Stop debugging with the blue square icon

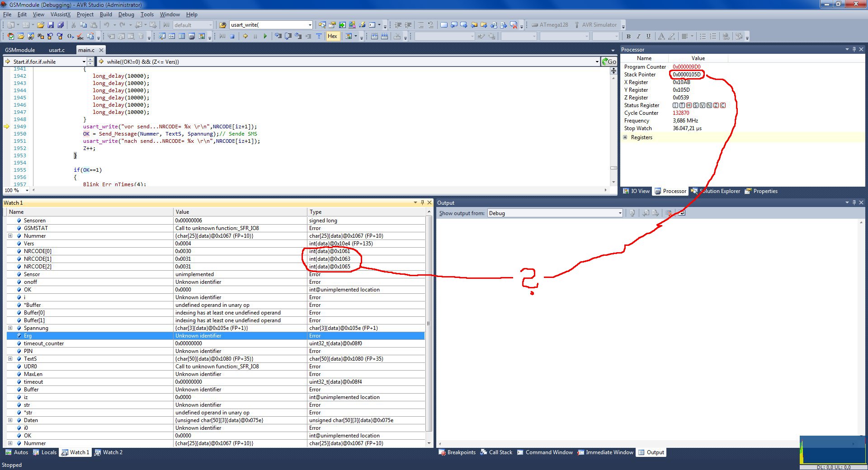[x=232, y=36]
